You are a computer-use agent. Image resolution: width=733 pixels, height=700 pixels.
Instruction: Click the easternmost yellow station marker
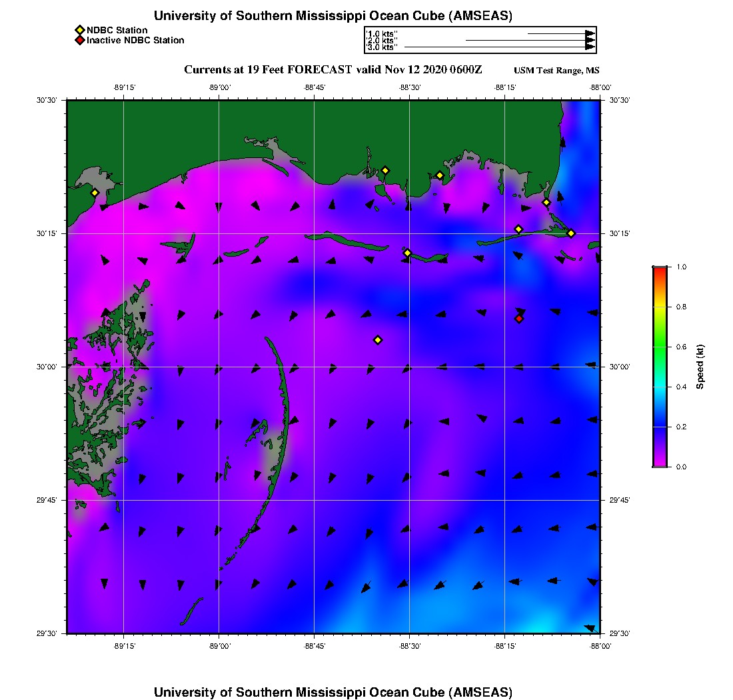click(x=571, y=233)
